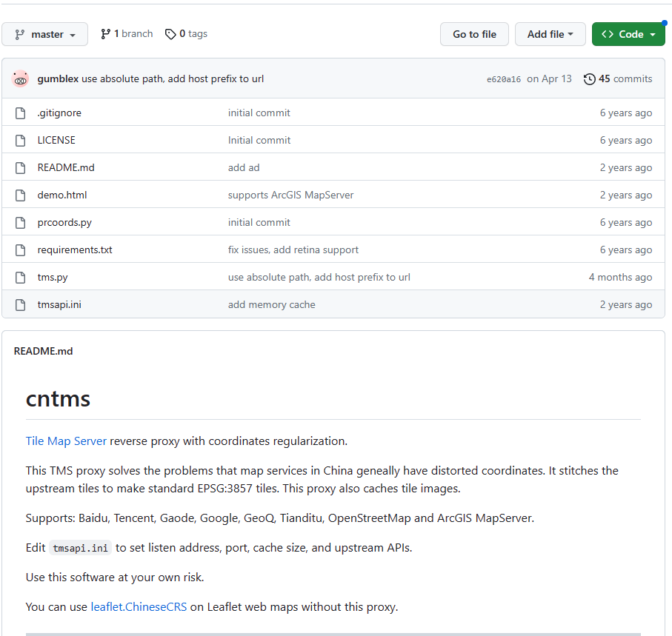Click the cntms README title
Image resolution: width=672 pixels, height=636 pixels.
(58, 399)
